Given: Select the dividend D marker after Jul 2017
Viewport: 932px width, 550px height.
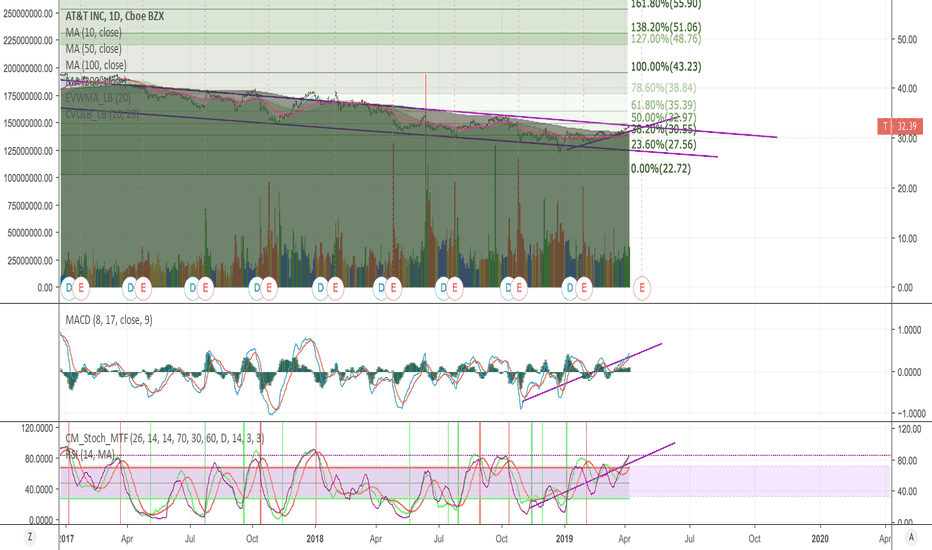Looking at the screenshot, I should pos(193,288).
